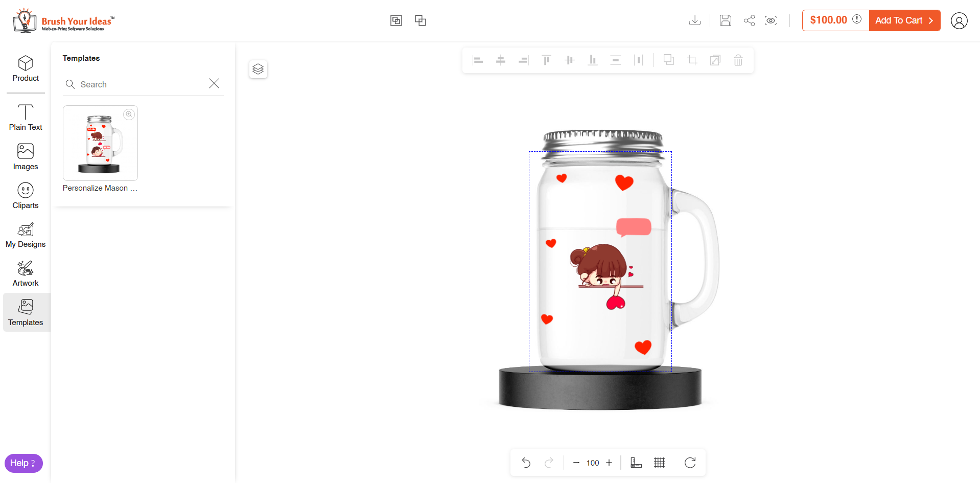This screenshot has height=483, width=980.
Task: Switch to the Plain Text tab
Action: pyautogui.click(x=26, y=118)
